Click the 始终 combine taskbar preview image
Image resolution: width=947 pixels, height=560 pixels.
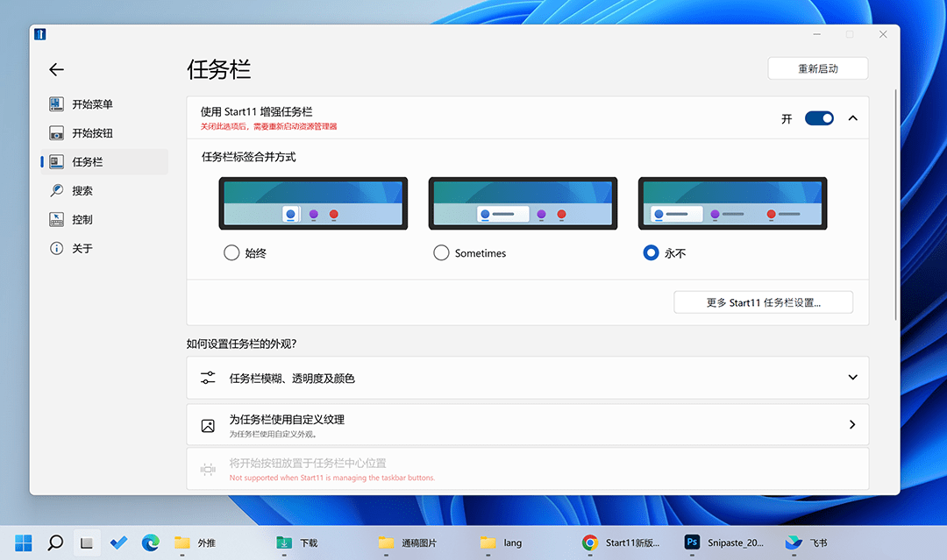coord(313,203)
